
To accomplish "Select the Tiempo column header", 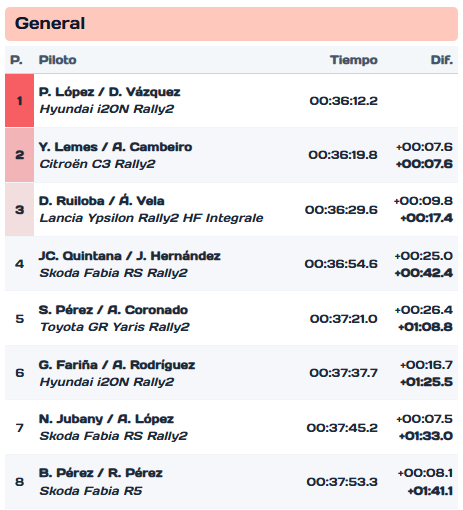I will tap(354, 60).
